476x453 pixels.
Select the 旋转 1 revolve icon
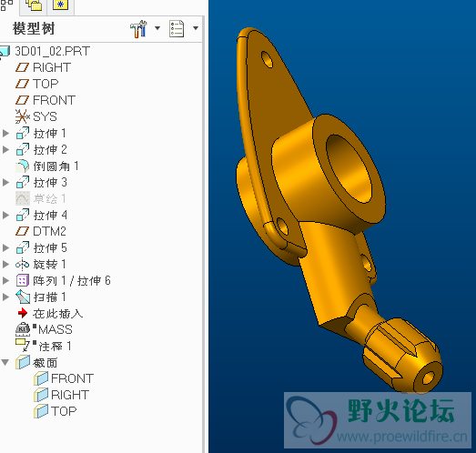(x=23, y=265)
